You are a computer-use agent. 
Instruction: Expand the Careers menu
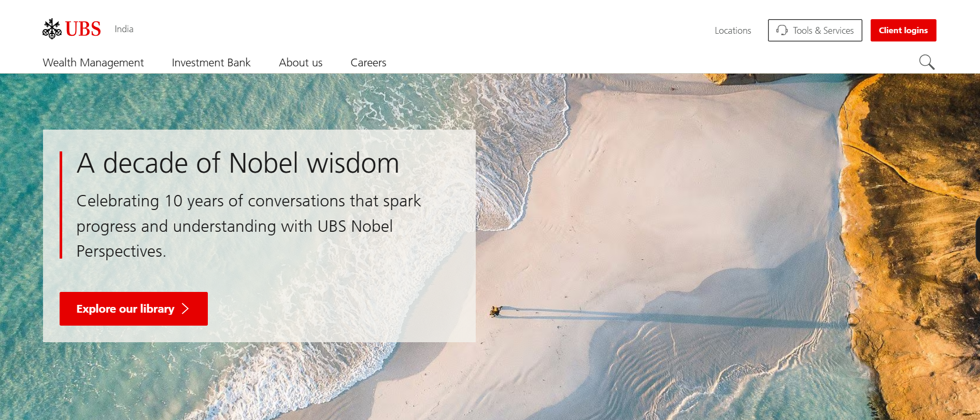(368, 63)
